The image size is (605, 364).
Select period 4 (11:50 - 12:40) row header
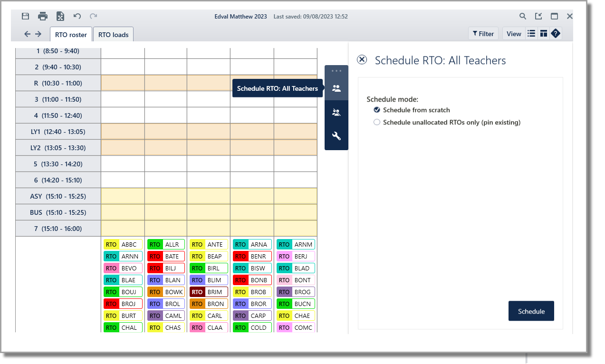point(58,115)
